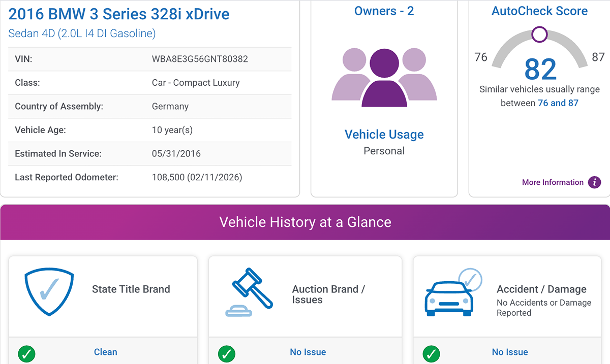This screenshot has height=364, width=610.
Task: Click No Issue under Accident / Damage
Action: click(510, 352)
